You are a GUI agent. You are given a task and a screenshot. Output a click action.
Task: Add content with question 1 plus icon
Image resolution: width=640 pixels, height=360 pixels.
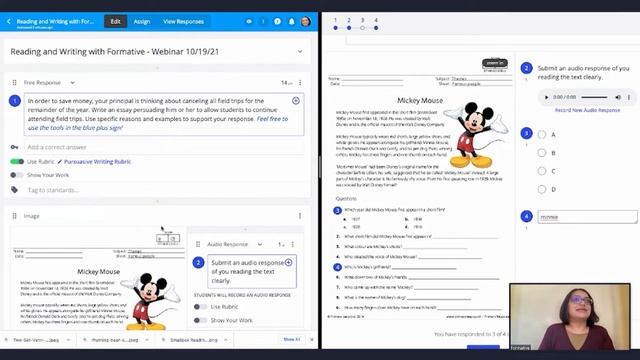pos(296,100)
